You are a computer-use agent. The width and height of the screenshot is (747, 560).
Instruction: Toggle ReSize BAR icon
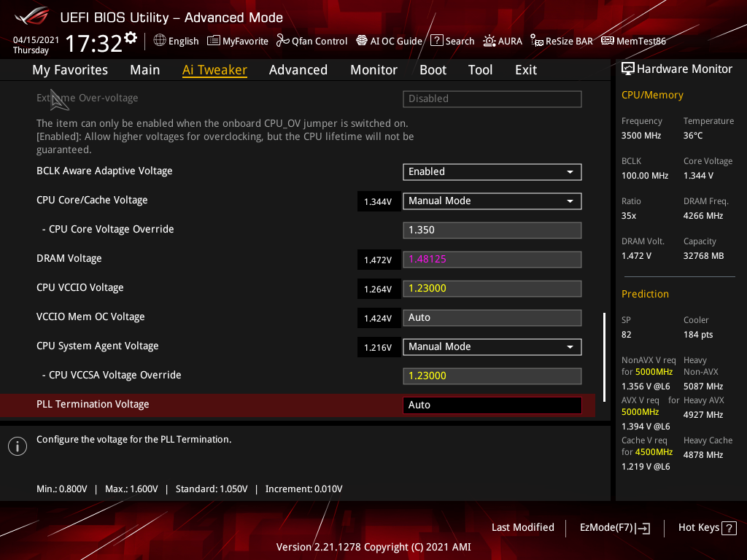point(537,41)
